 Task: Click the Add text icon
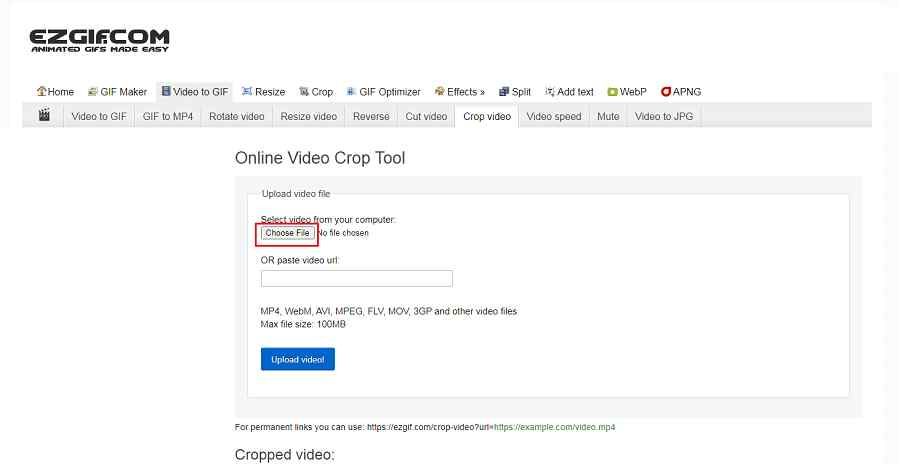coord(549,91)
